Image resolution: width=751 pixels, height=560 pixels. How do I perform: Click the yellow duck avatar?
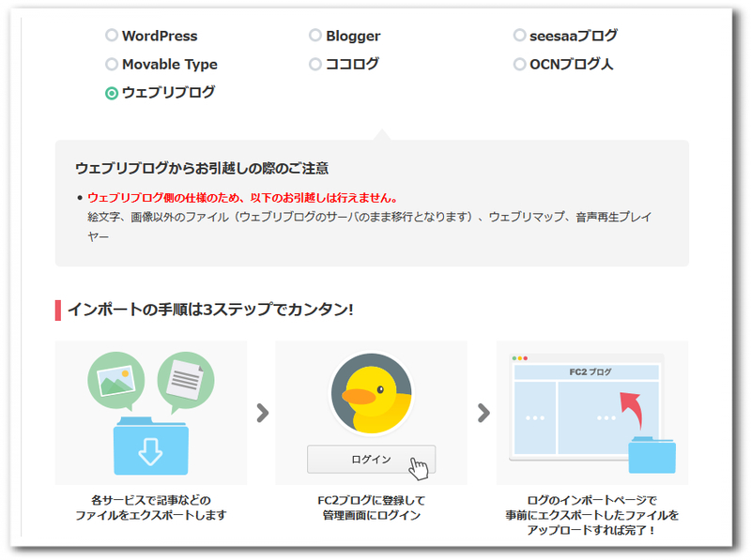coord(371,394)
